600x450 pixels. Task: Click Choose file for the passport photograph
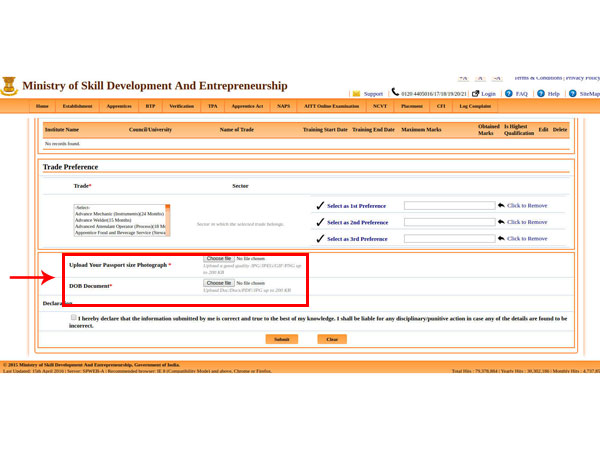point(218,259)
